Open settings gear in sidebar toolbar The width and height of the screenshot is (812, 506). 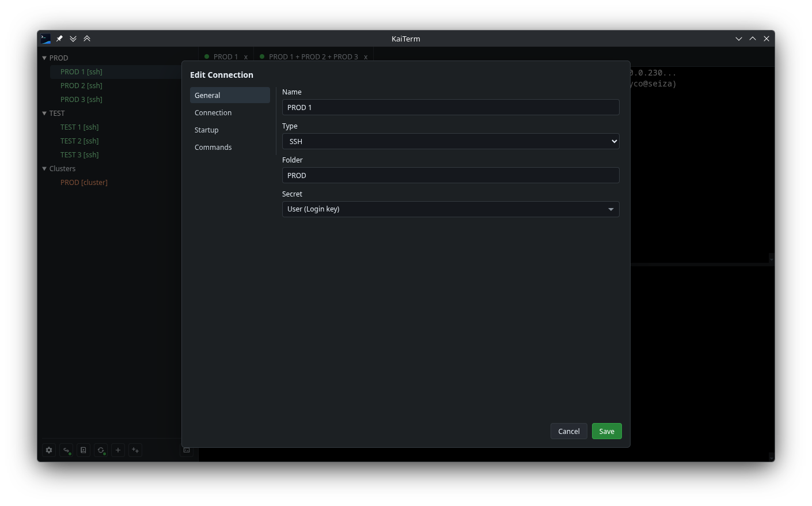pos(49,450)
